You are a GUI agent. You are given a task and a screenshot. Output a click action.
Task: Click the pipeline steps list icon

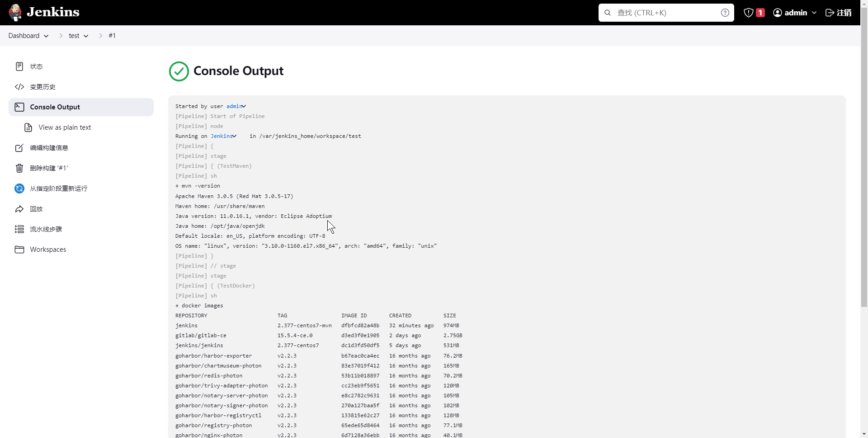coord(19,229)
